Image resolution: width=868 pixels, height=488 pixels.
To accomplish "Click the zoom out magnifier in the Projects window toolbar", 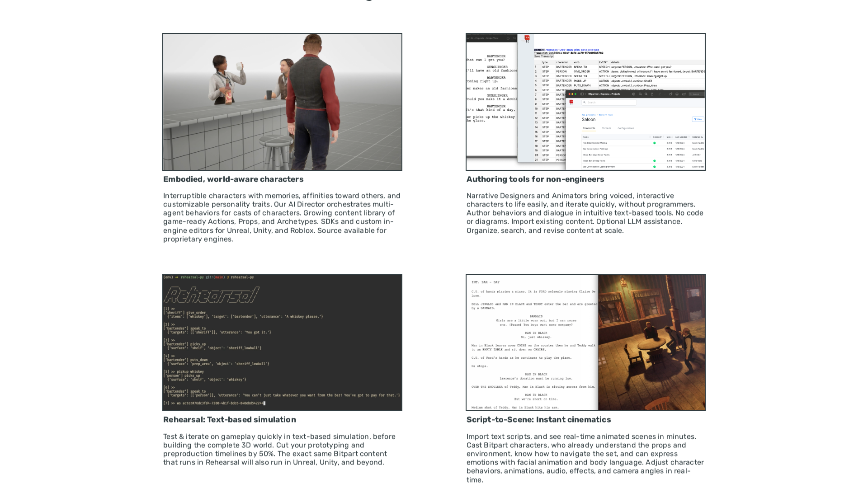I will [640, 94].
